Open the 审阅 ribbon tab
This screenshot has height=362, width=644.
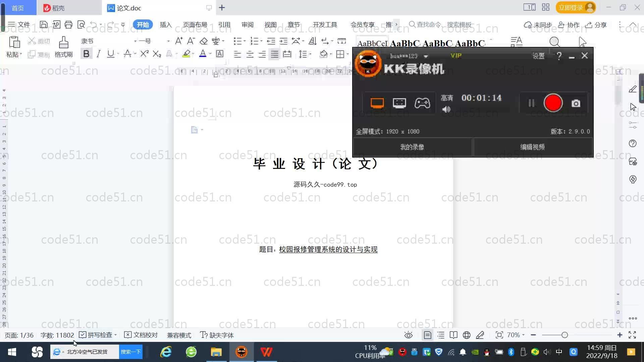248,25
